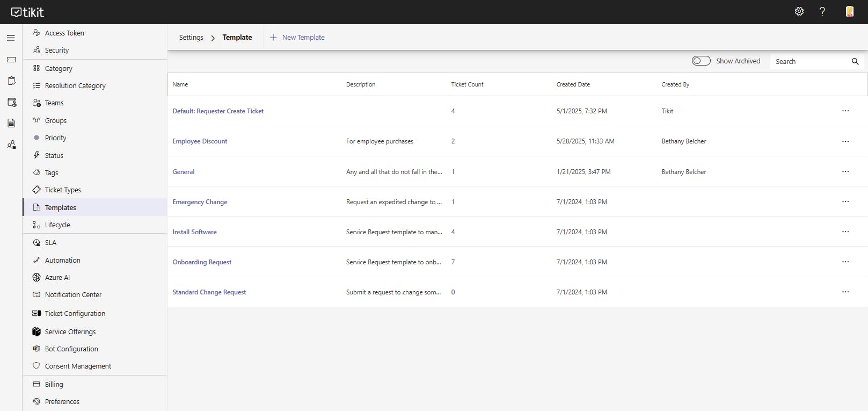Viewport: 868px width, 411px height.
Task: Click the Tikit logo
Action: [28, 12]
